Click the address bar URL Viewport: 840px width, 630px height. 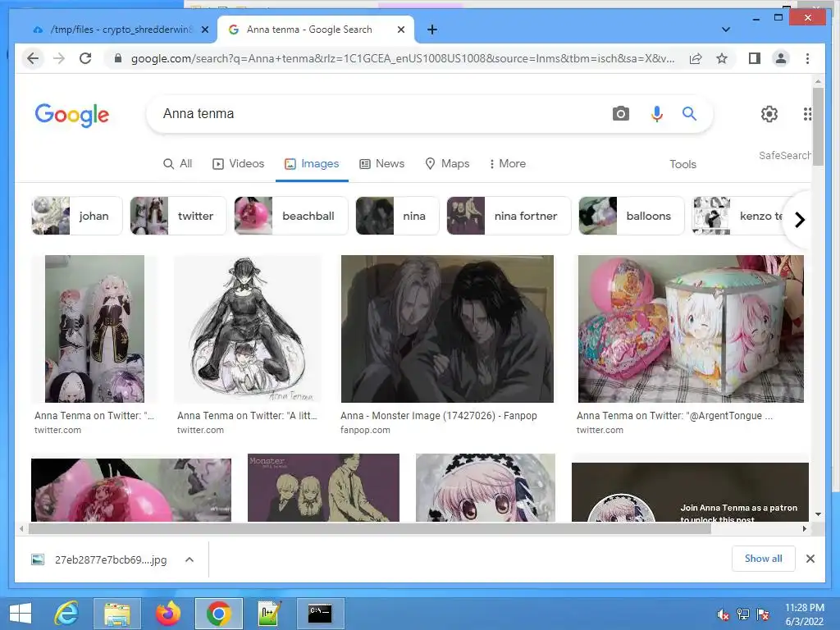pyautogui.click(x=402, y=58)
